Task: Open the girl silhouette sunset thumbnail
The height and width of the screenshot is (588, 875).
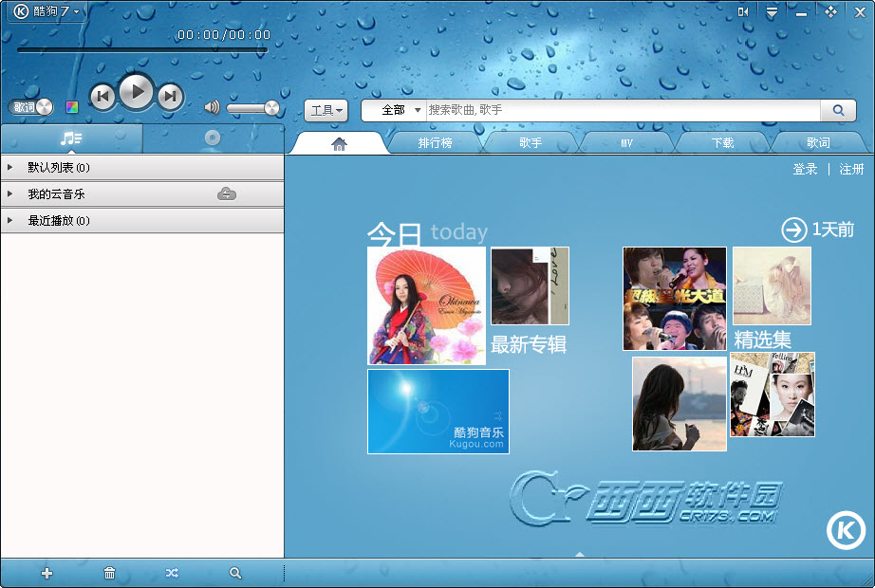Action: [x=680, y=404]
